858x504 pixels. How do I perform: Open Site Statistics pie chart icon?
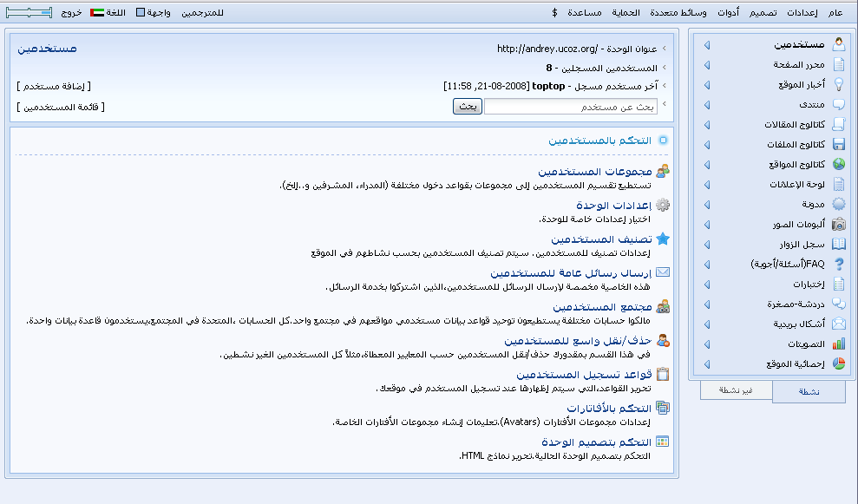click(838, 363)
